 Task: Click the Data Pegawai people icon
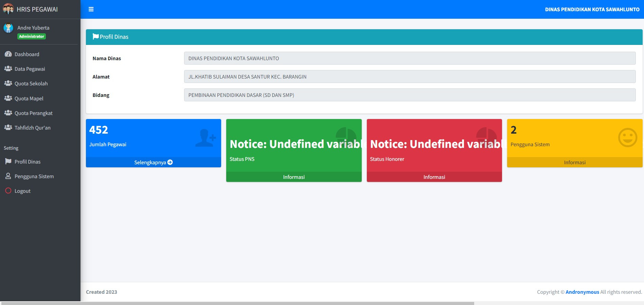[8, 69]
